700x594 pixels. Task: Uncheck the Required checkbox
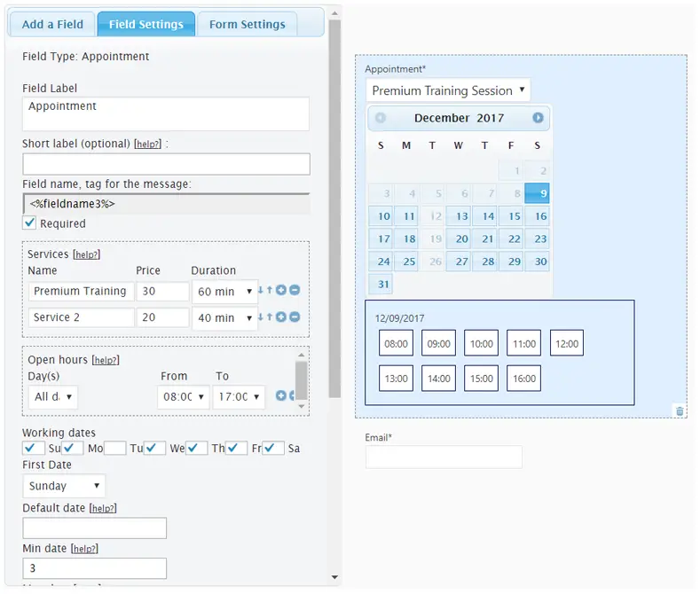click(30, 223)
